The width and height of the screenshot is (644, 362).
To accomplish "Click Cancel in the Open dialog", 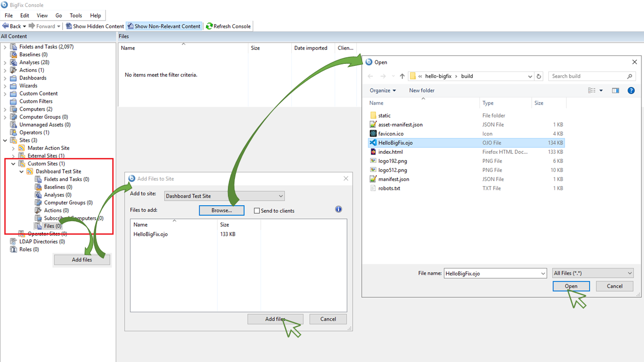I will (614, 286).
